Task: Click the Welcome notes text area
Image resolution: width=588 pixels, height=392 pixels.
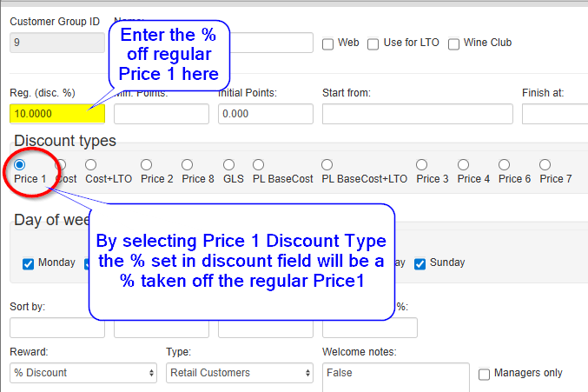Action: (x=396, y=377)
